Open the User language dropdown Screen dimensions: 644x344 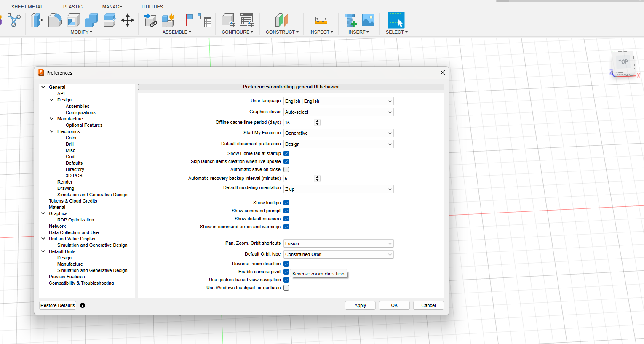(339, 101)
